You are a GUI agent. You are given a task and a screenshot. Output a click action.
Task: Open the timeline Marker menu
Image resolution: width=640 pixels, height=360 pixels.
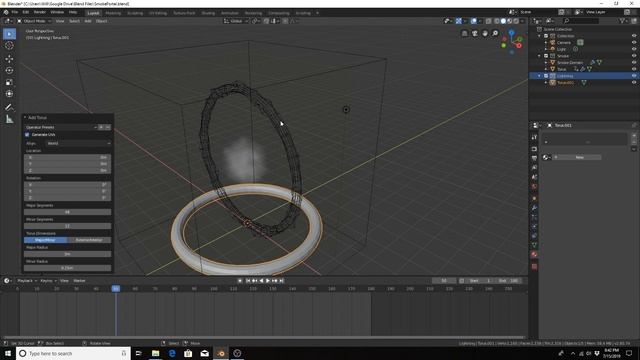tap(79, 281)
